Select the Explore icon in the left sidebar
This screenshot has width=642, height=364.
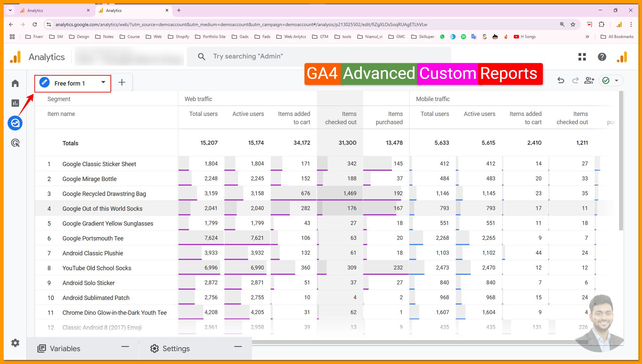(15, 123)
